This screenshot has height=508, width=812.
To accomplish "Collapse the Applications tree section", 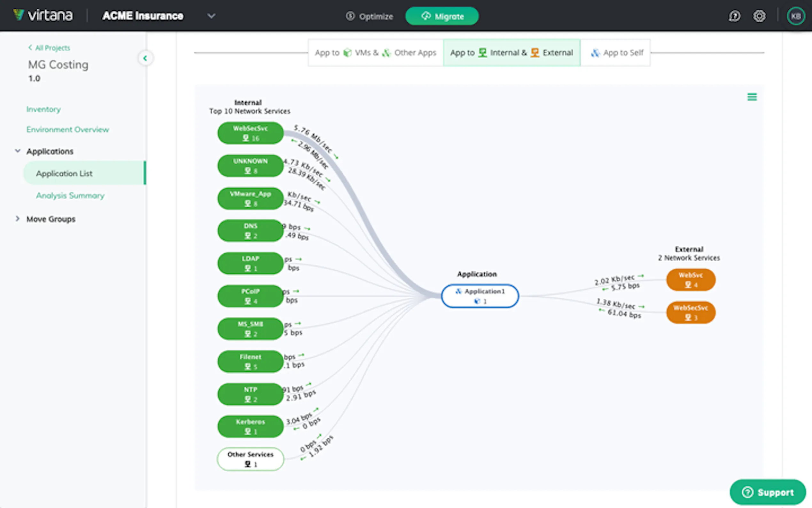I will click(x=18, y=151).
